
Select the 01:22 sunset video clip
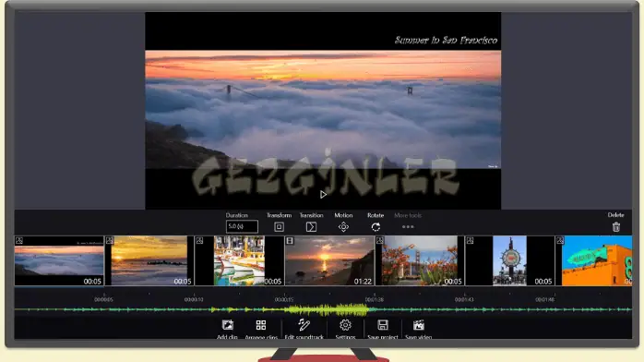(329, 260)
